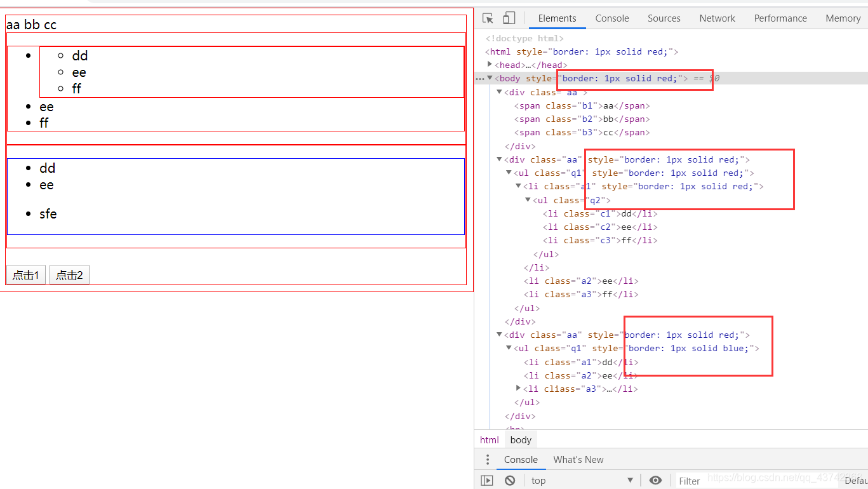868x489 pixels.
Task: Open the drawer's three-dot menu
Action: pos(487,460)
